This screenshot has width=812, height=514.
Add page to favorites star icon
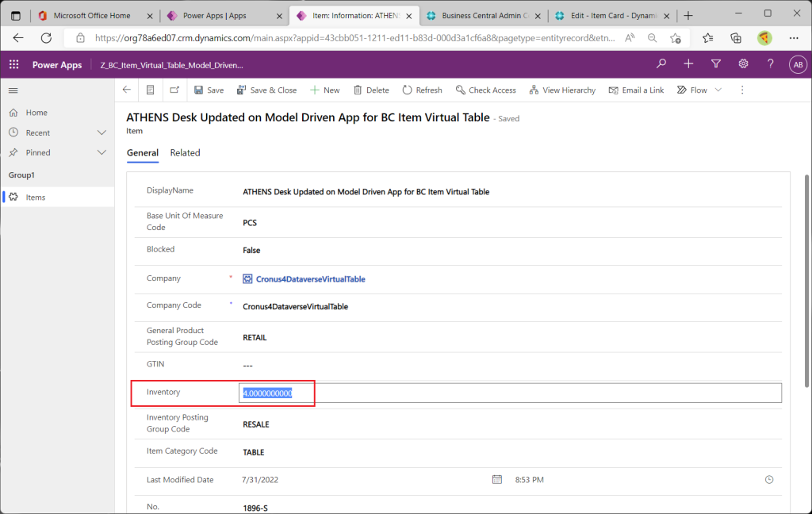pos(676,38)
